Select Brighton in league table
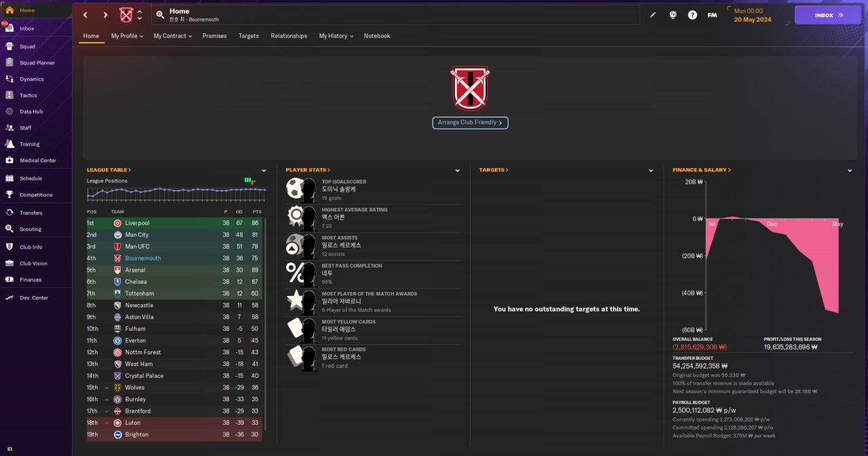This screenshot has height=456, width=868. [x=175, y=434]
